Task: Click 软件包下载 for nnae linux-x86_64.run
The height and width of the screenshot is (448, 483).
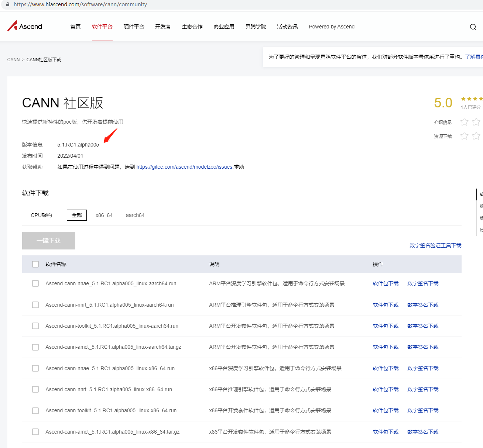Action: 386,368
